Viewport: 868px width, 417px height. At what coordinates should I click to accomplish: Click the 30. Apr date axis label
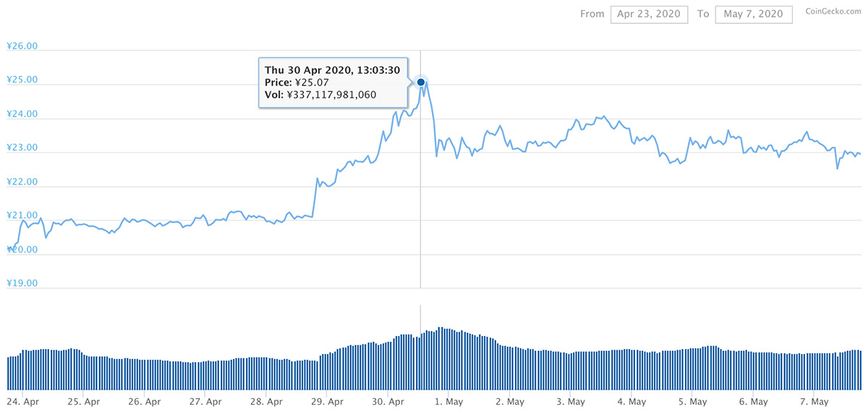[388, 401]
